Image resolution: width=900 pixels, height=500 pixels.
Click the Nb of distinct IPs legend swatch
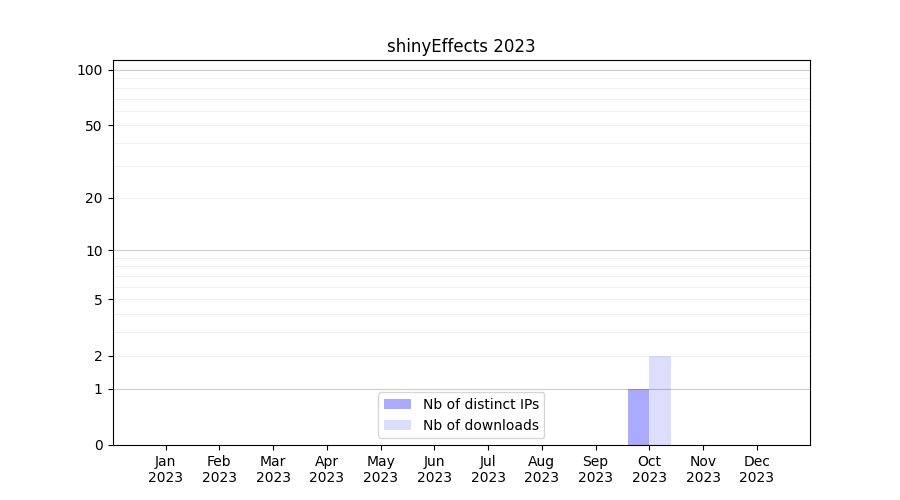pyautogui.click(x=397, y=404)
